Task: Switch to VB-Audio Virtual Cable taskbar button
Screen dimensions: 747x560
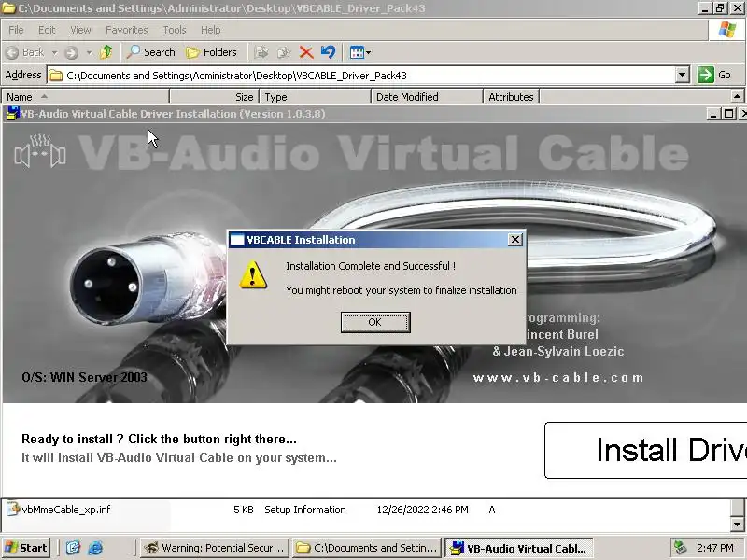Action: coord(519,548)
